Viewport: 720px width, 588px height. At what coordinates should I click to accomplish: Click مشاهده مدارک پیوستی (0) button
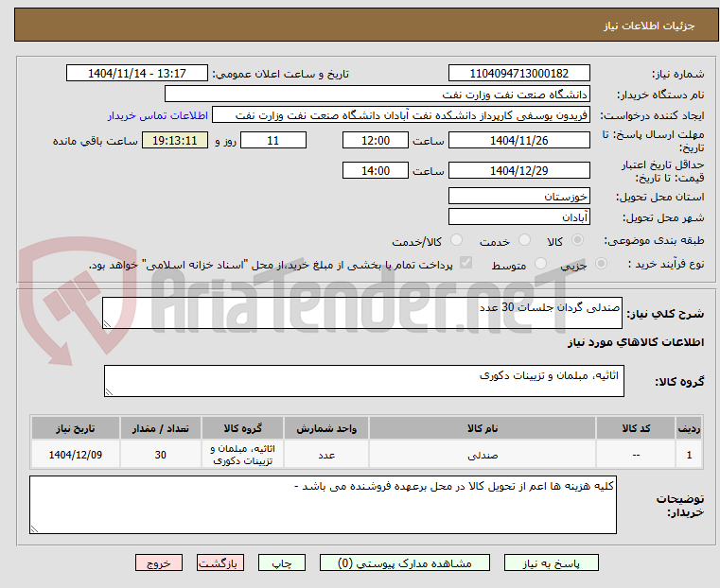[405, 562]
